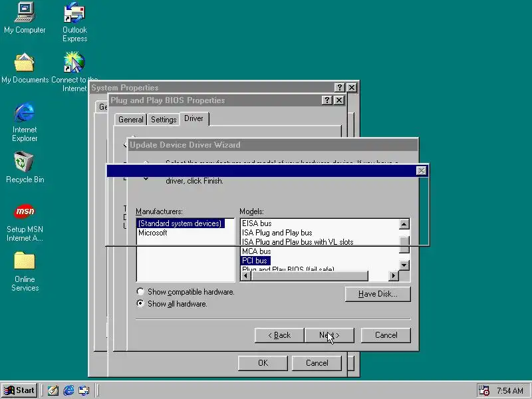Go back with the < Back button
The height and width of the screenshot is (399, 532).
tap(279, 335)
